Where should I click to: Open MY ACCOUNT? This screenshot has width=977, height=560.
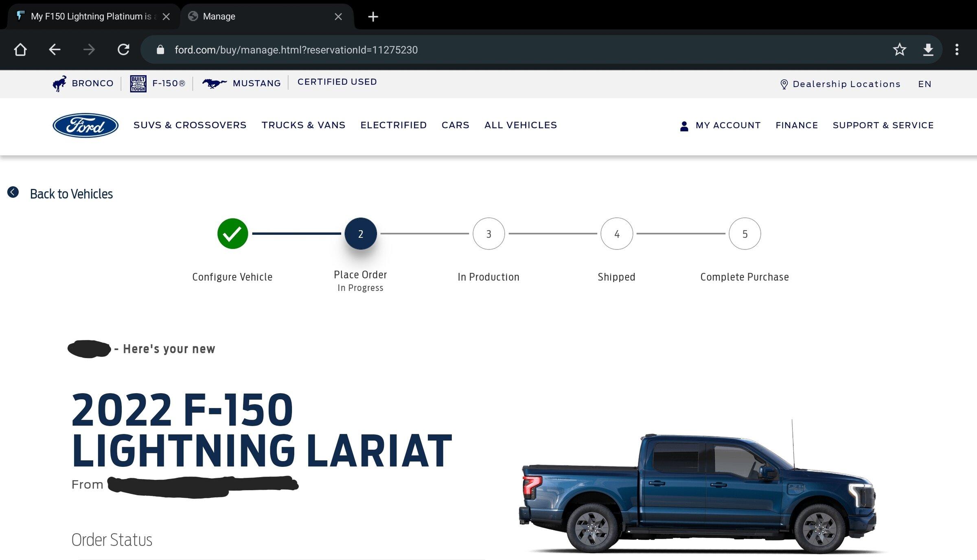[x=728, y=125]
